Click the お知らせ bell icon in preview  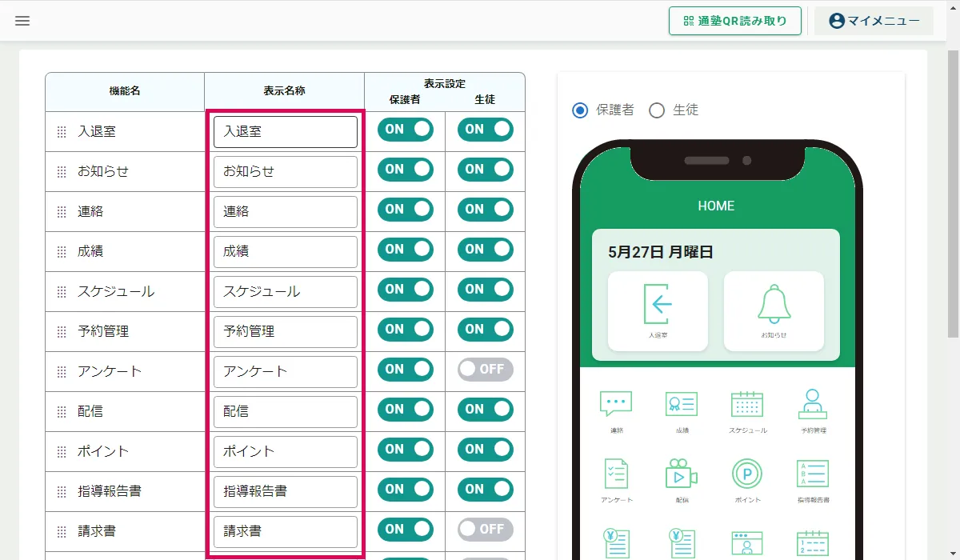pos(774,304)
